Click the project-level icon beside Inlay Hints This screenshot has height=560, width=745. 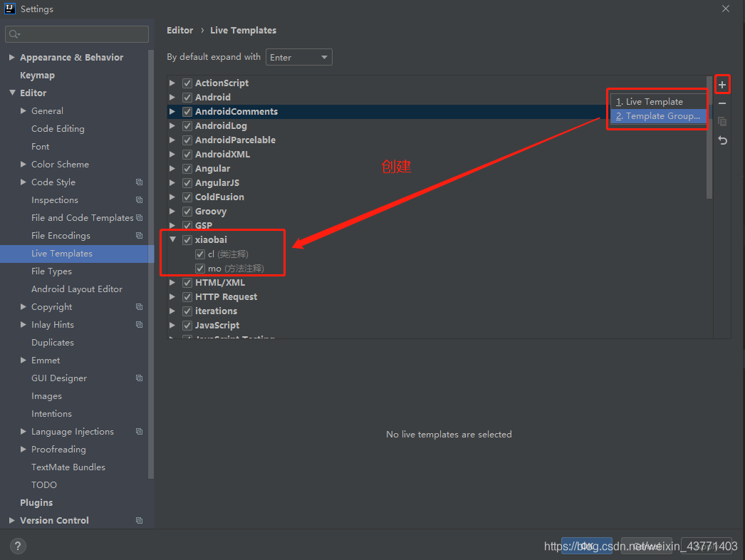click(139, 325)
